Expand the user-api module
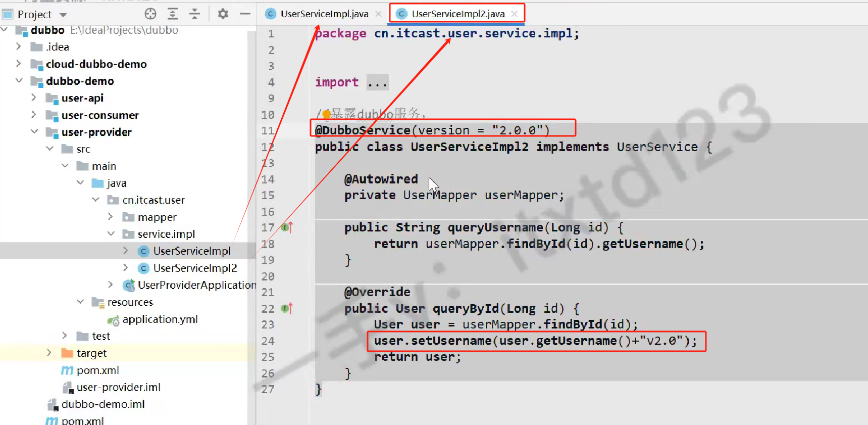 [34, 98]
